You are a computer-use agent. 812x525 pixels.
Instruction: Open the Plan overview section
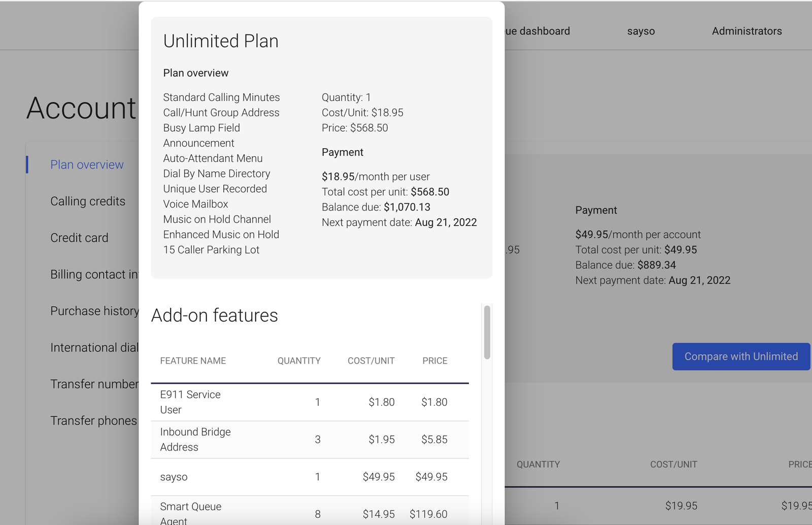tap(87, 164)
